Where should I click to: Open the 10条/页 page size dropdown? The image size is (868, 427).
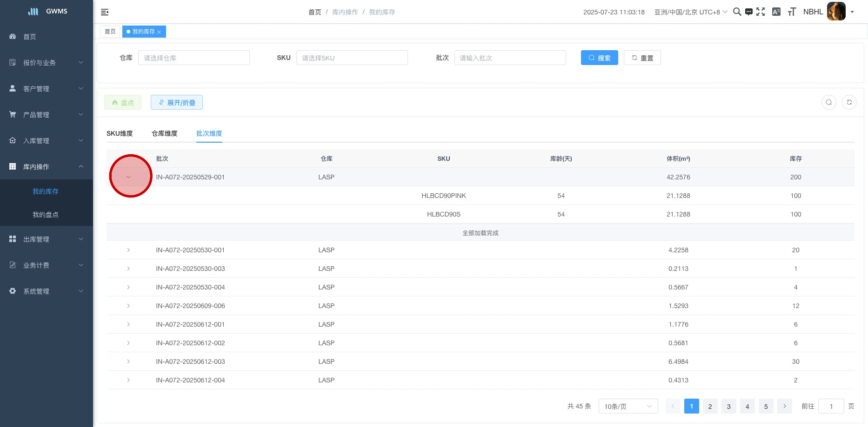[x=628, y=406]
